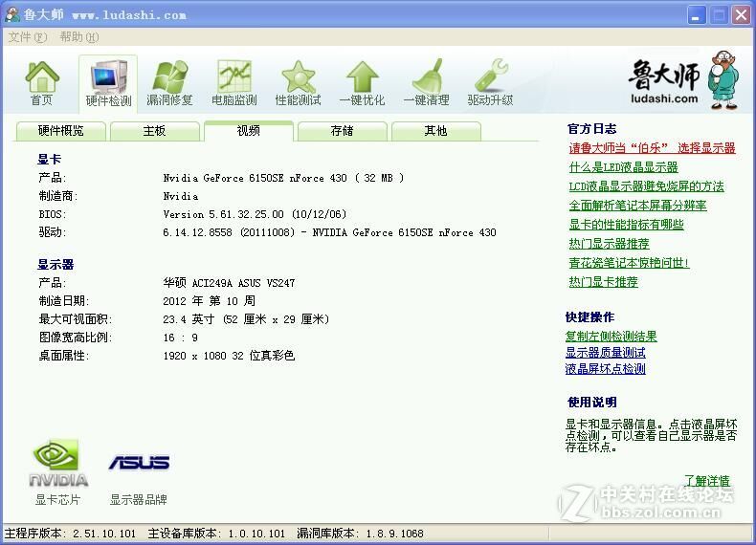Click monitor product 华硕 ACI249A ASUS VS247
Viewport: 756px width, 545px height.
coord(229,283)
